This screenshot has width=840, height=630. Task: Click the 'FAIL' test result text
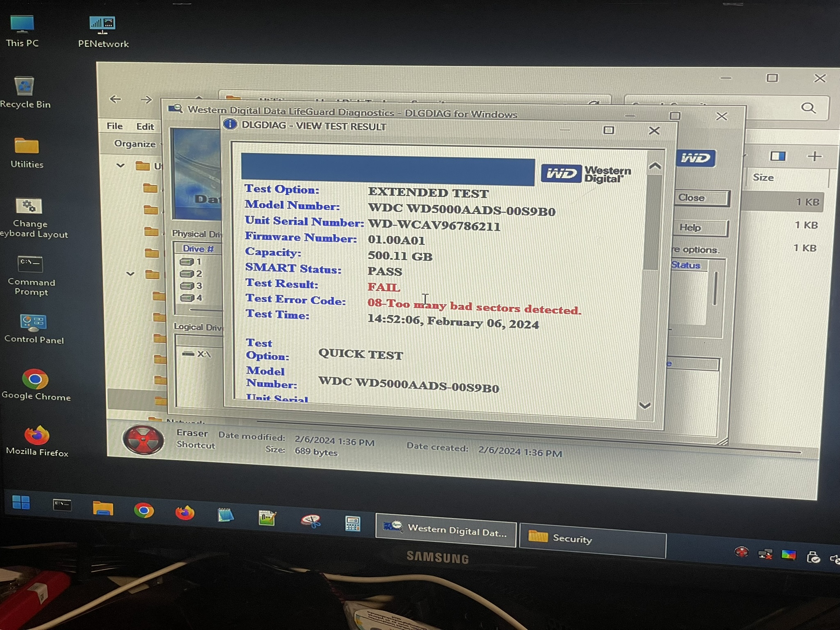tap(383, 287)
